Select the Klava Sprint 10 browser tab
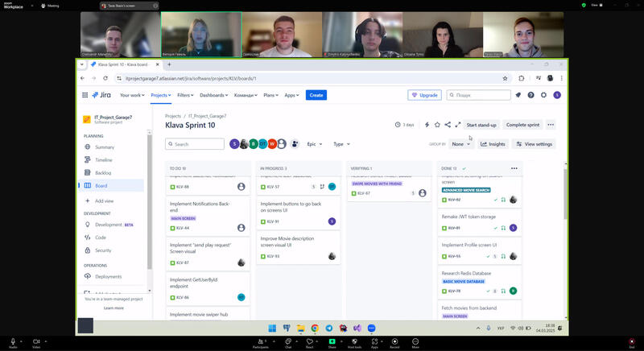 [x=125, y=64]
